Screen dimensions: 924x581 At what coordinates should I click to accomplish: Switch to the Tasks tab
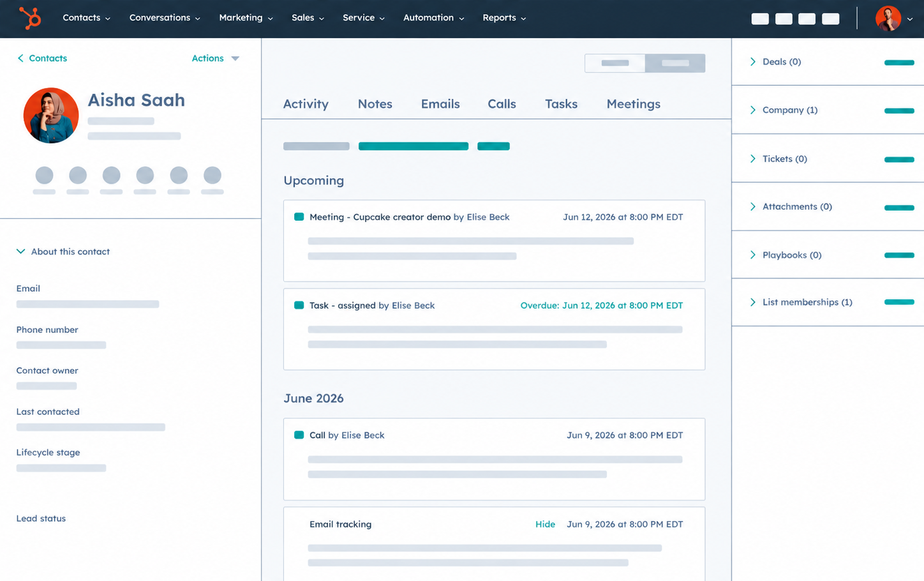pyautogui.click(x=561, y=104)
